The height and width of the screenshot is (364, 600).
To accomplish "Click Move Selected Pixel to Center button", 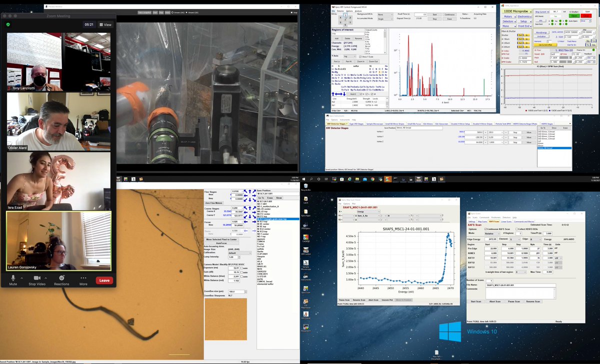I will (222, 239).
